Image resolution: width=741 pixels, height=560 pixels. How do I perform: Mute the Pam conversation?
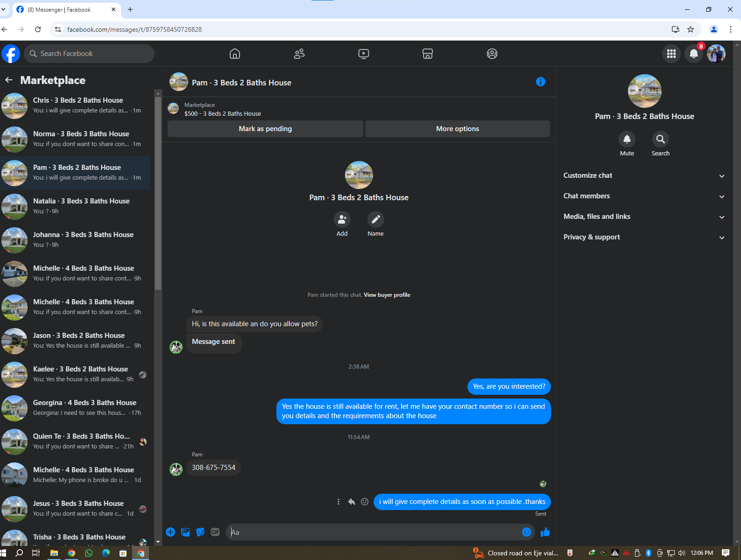point(627,139)
